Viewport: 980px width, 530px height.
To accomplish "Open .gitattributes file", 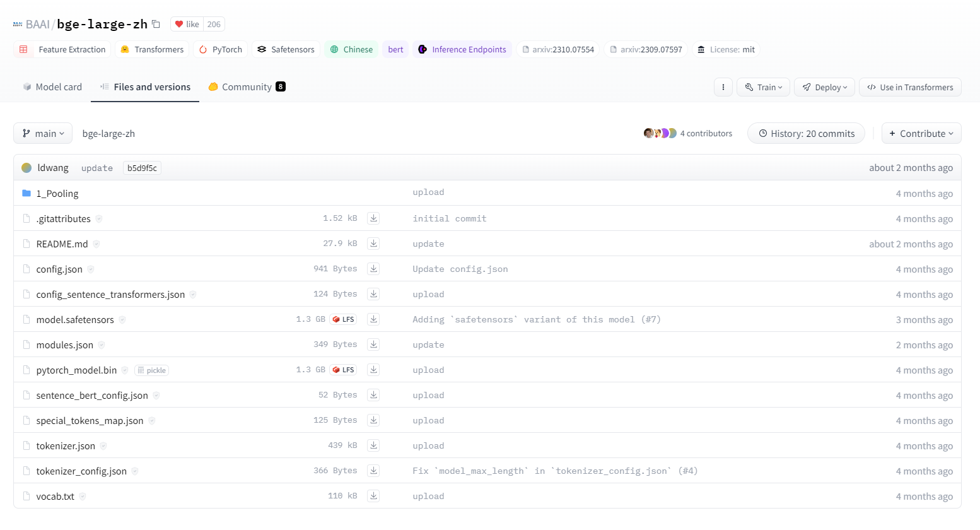I will click(63, 219).
